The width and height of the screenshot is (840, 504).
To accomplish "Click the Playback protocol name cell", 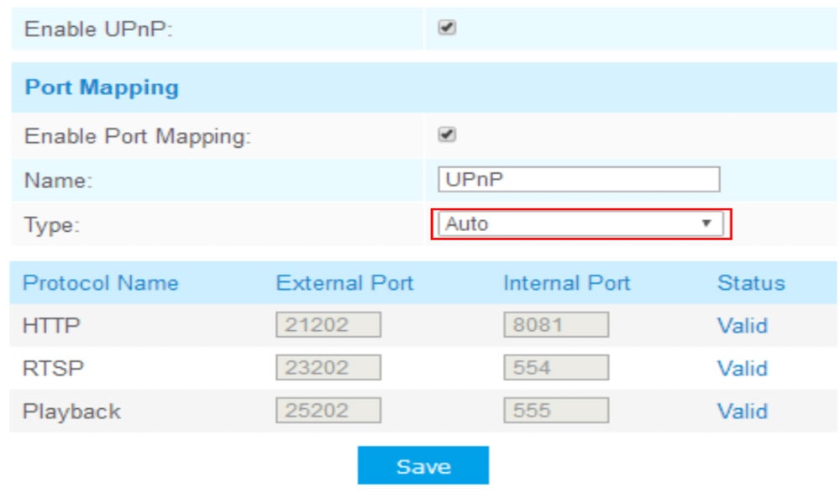I will [x=71, y=412].
